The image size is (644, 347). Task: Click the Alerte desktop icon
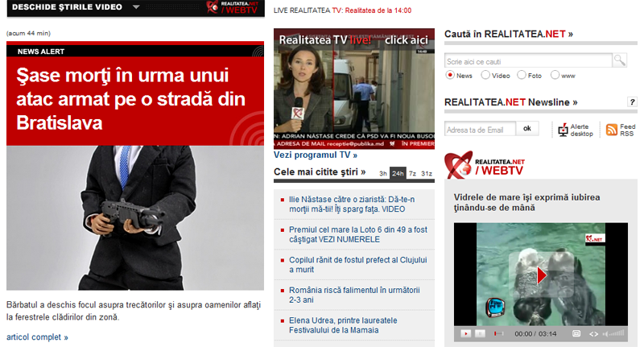(563, 130)
